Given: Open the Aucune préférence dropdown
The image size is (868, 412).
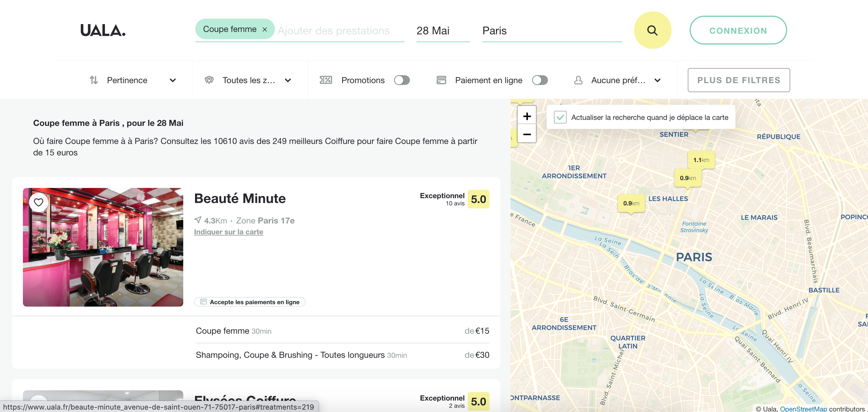Looking at the screenshot, I should point(617,80).
